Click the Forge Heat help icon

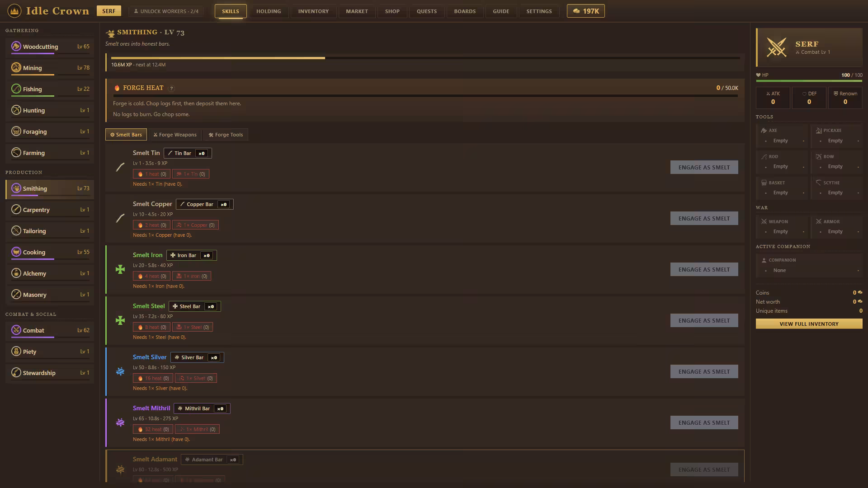tap(171, 88)
